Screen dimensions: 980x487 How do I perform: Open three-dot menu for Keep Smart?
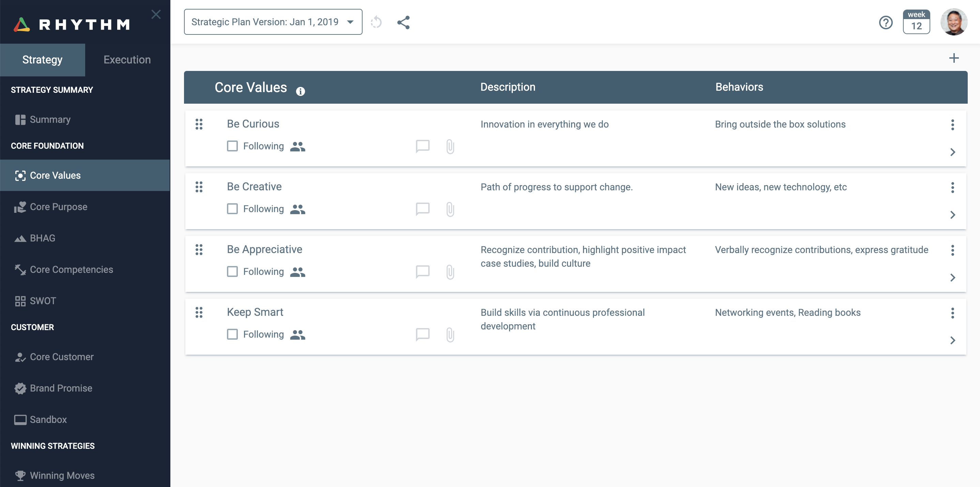point(952,313)
